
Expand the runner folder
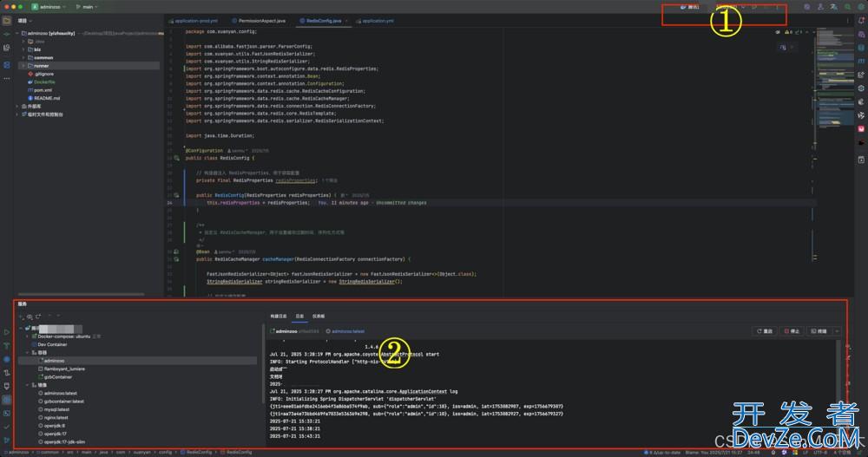click(23, 66)
